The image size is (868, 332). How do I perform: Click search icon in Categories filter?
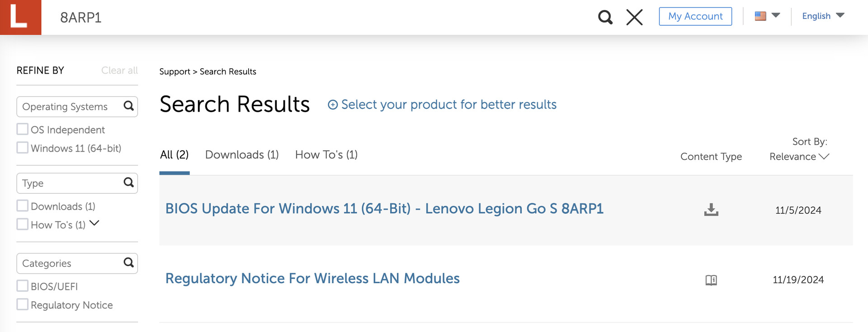[128, 262]
